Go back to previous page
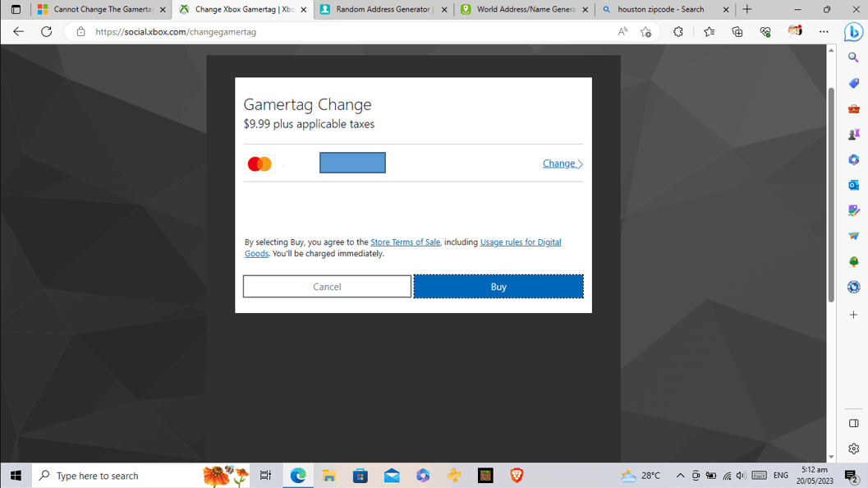The width and height of the screenshot is (868, 488). pos(18,31)
